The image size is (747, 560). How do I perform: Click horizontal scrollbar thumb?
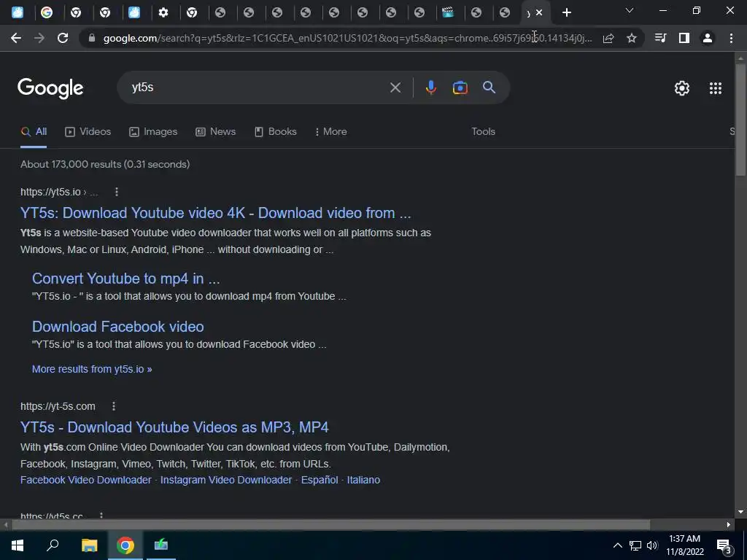(330, 525)
